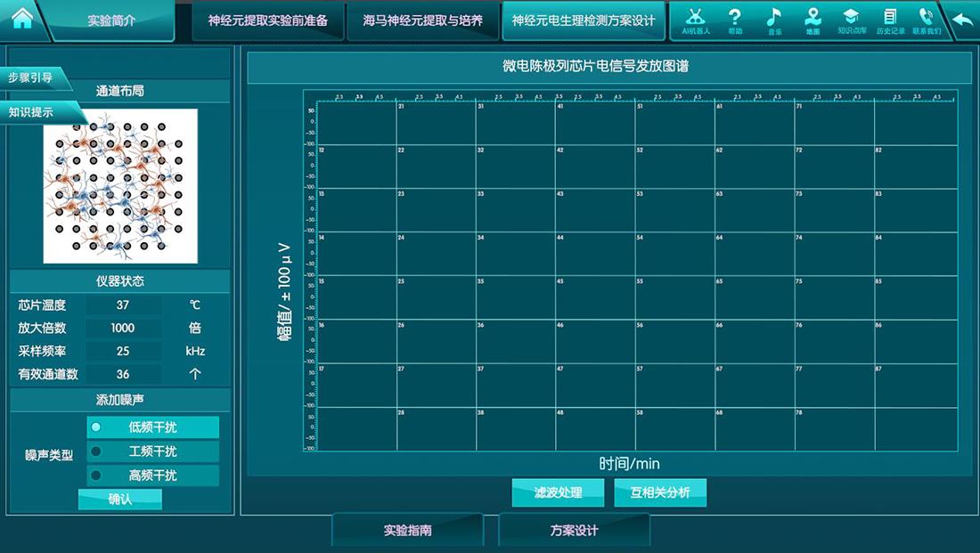
Task: Expand the 步骤引导 panel
Action: (x=33, y=79)
